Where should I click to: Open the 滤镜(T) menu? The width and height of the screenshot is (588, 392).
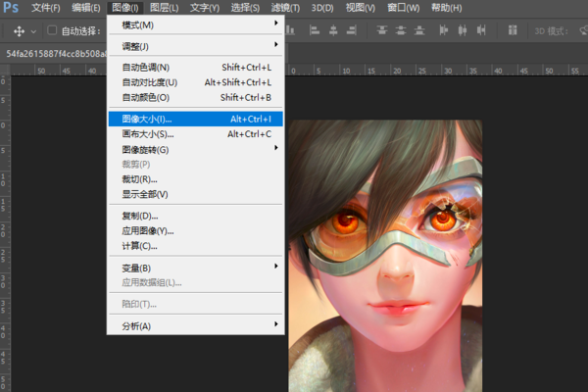[285, 8]
